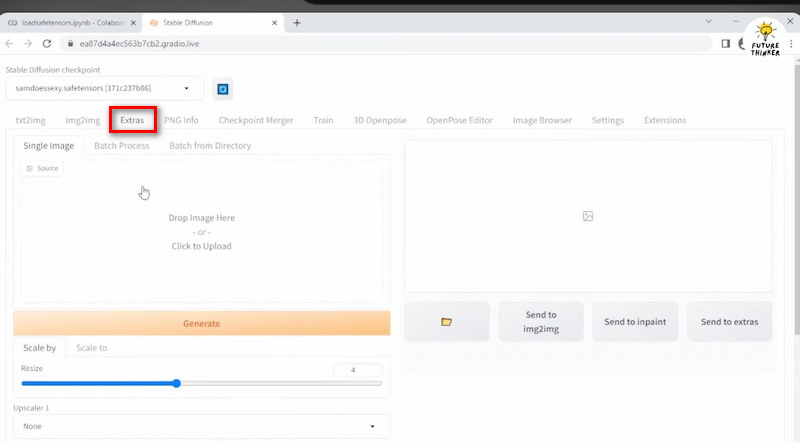Open the 3D Openpose tab
This screenshot has height=443, width=800.
[x=380, y=120]
